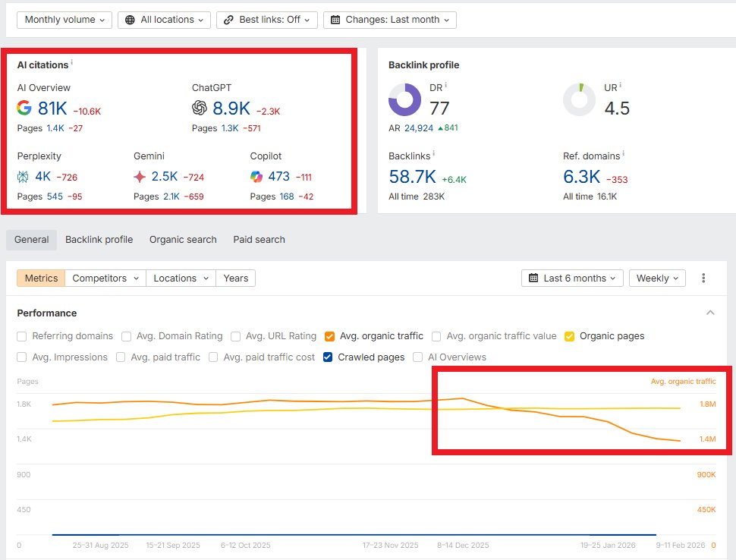Viewport: 736px width, 560px height.
Task: Open the Perplexity Pages 545 link
Action: click(x=55, y=197)
